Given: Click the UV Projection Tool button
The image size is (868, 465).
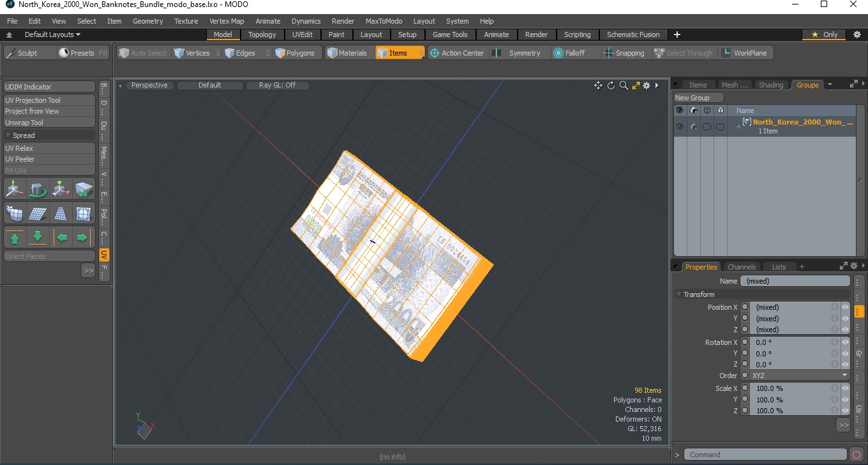Looking at the screenshot, I should (50, 100).
